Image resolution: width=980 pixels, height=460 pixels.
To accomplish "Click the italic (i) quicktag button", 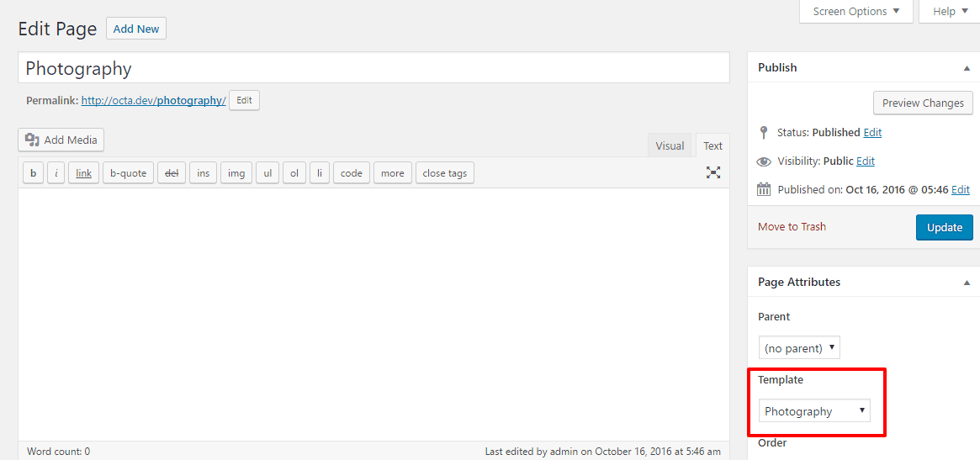I will pos(56,173).
